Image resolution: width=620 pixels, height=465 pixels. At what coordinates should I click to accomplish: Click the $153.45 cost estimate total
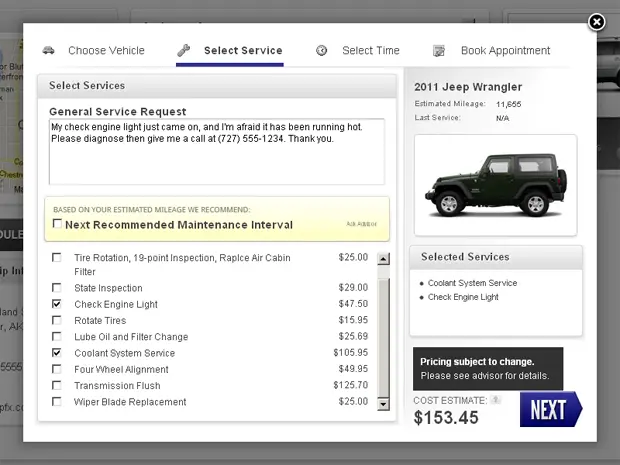point(446,418)
